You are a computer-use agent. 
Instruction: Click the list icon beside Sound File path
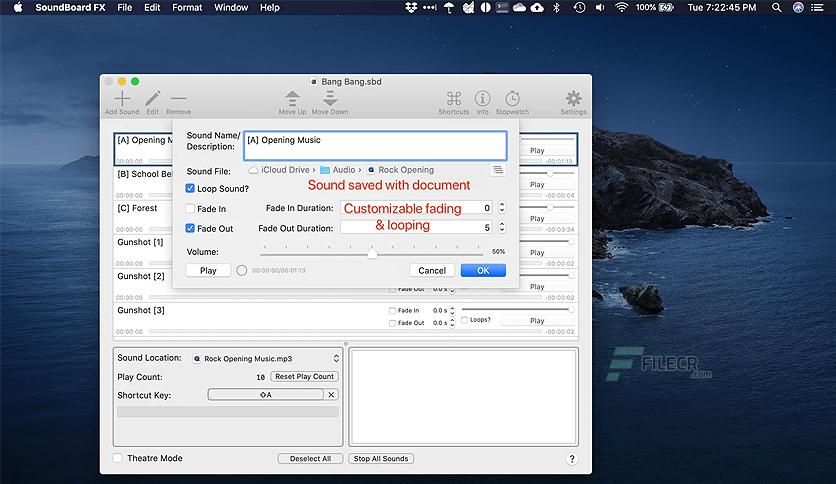point(497,170)
